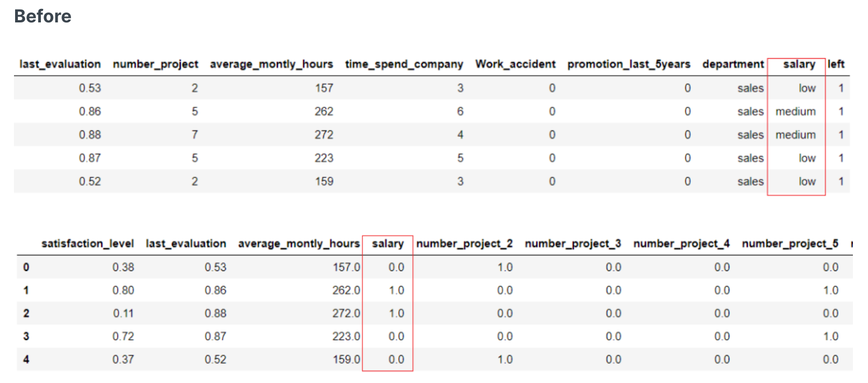Viewport: 868px width, 383px height.
Task: Click the Work_accident column header
Action: click(515, 64)
